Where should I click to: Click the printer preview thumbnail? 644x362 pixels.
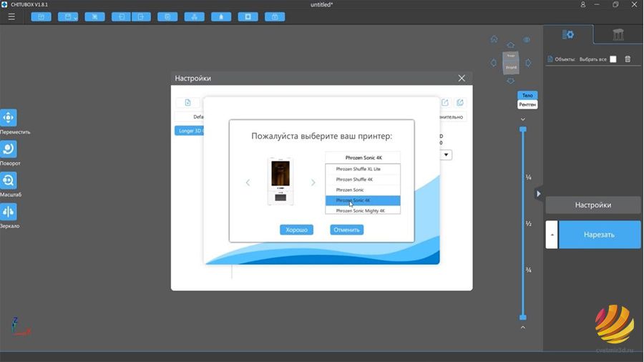point(280,181)
